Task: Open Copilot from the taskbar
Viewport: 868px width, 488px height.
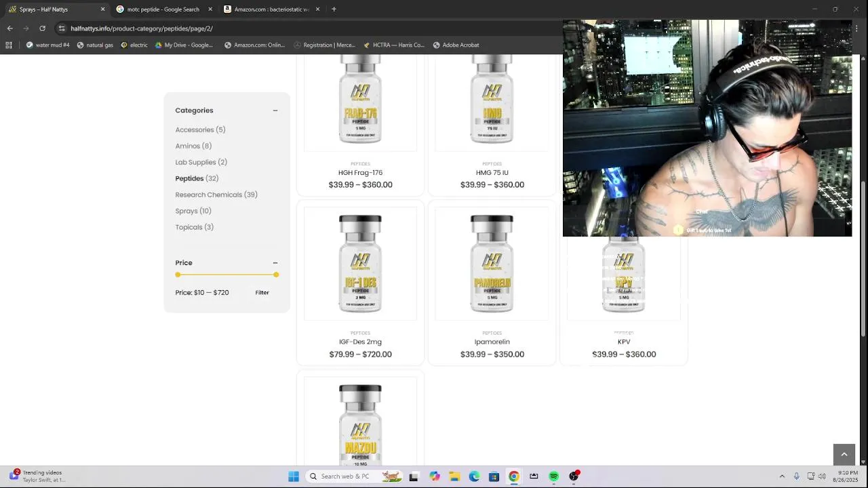Action: click(x=435, y=476)
